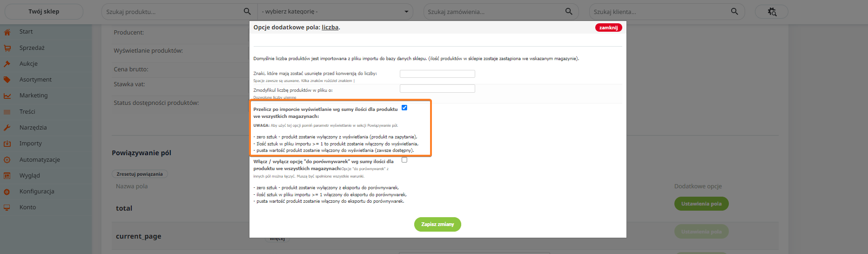Select Narzędzia in the sidebar
This screenshot has width=868, height=254.
pyautogui.click(x=33, y=128)
